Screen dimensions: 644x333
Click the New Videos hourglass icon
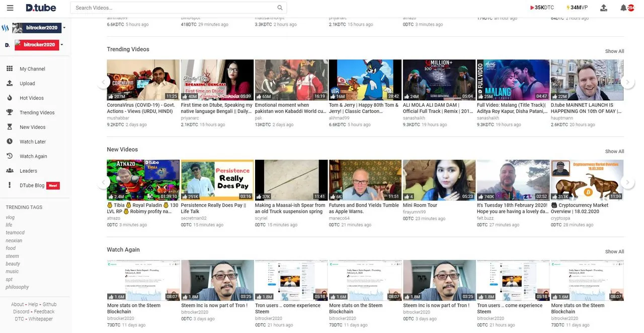point(10,127)
